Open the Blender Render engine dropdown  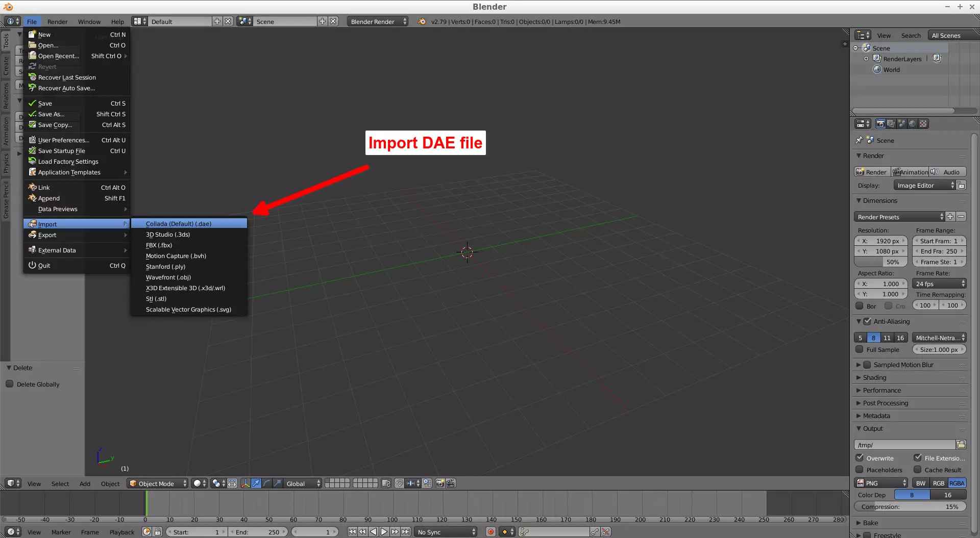378,21
